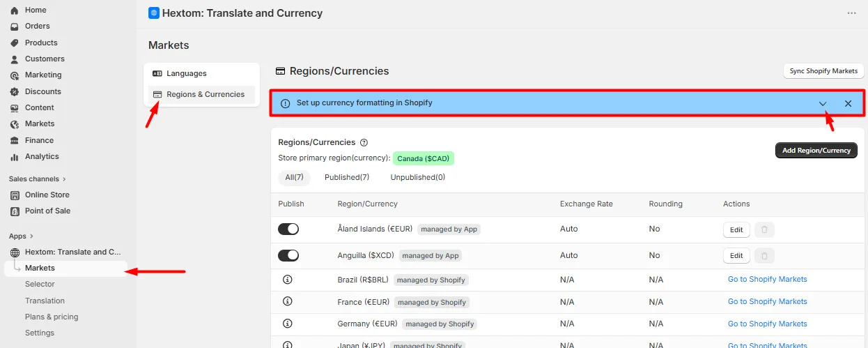Select the All(7) tab
The image size is (868, 348).
pos(295,178)
